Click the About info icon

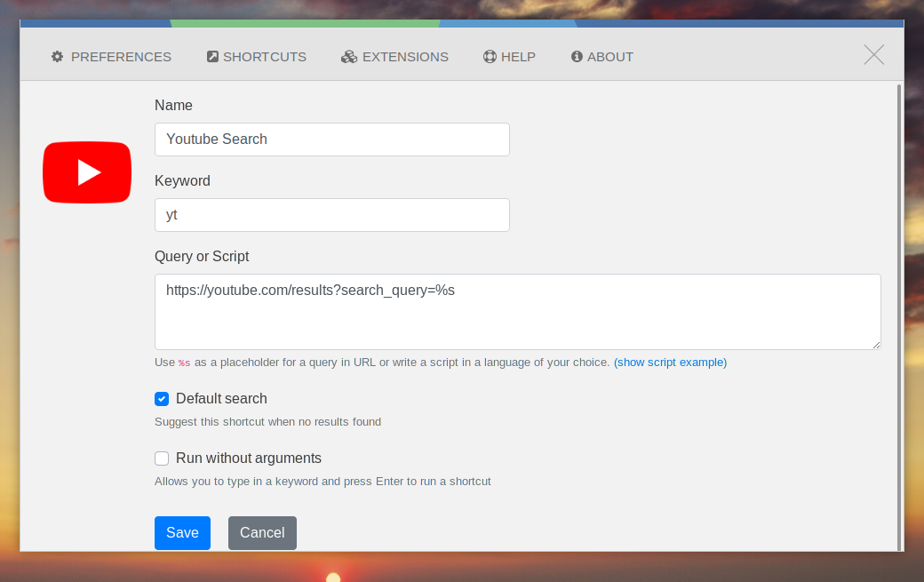(x=577, y=57)
